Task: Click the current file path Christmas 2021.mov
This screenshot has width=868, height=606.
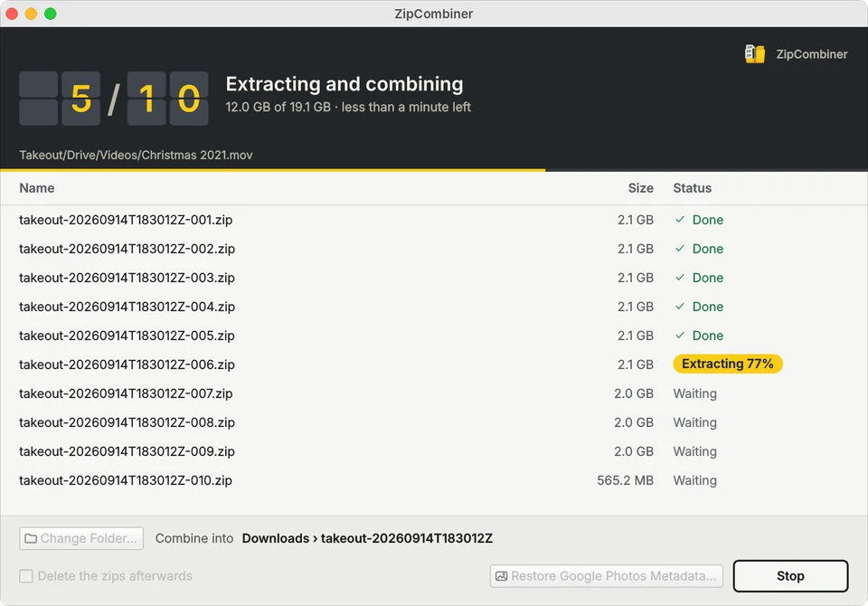Action: [x=136, y=155]
